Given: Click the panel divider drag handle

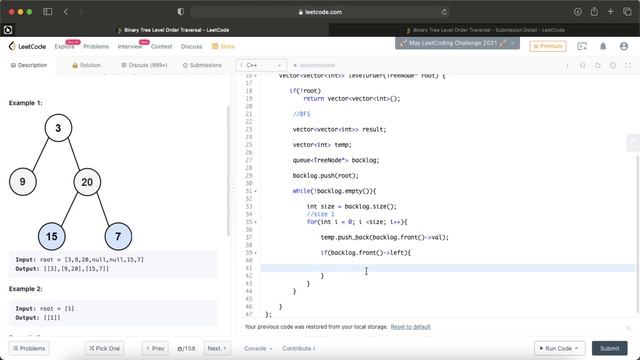Looking at the screenshot, I should click(233, 186).
